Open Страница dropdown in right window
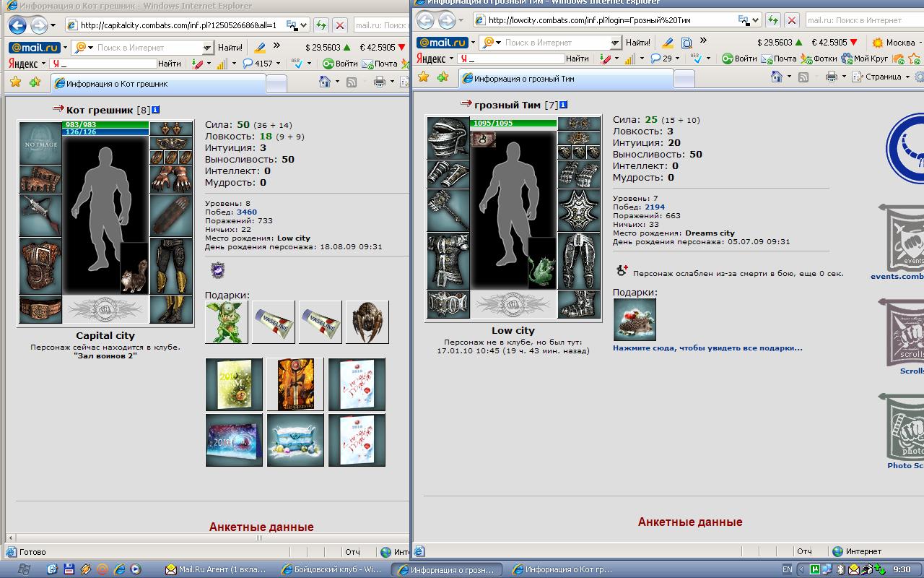The width and height of the screenshot is (924, 578). pos(906,77)
